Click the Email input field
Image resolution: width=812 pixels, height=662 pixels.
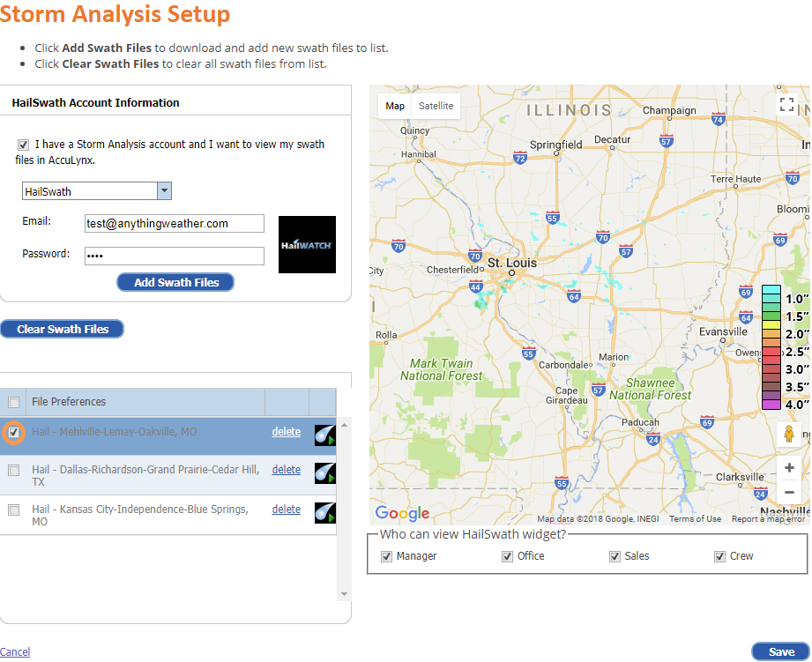pos(175,224)
